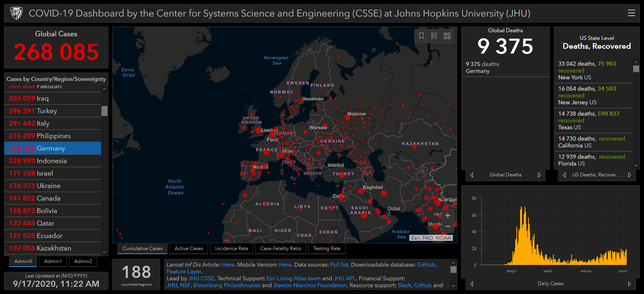This screenshot has height=294, width=644.
Task: Open the Full list data sources link
Action: coord(339,265)
